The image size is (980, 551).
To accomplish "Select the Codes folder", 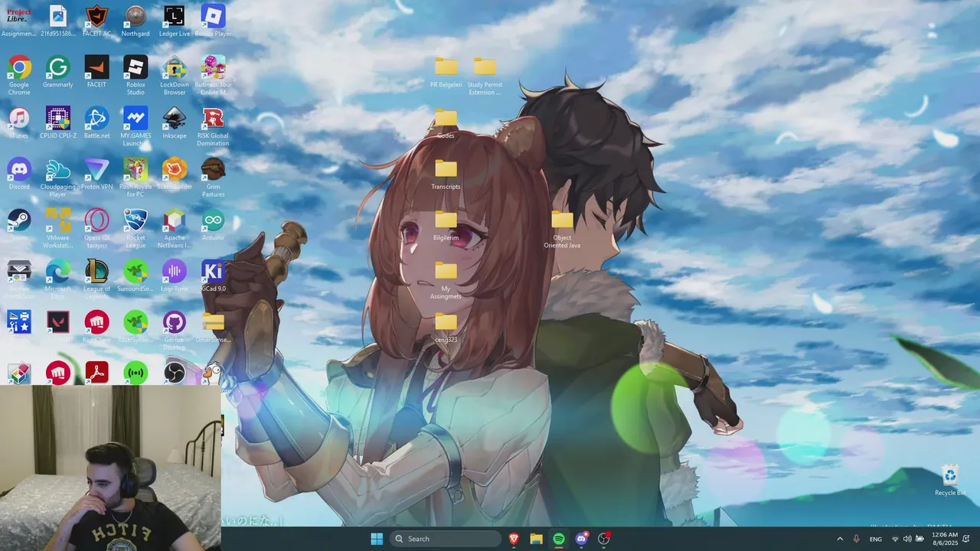I will click(x=446, y=123).
